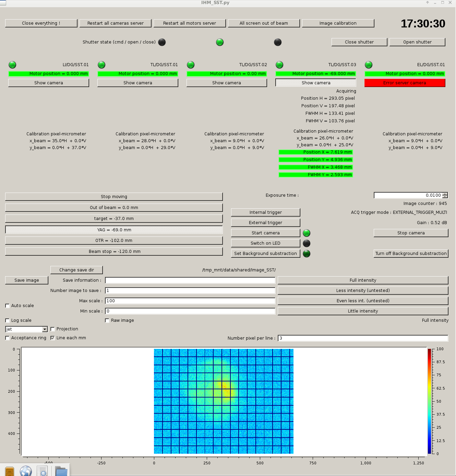Open the blue folder file manager
The width and height of the screenshot is (456, 476).
[61, 471]
